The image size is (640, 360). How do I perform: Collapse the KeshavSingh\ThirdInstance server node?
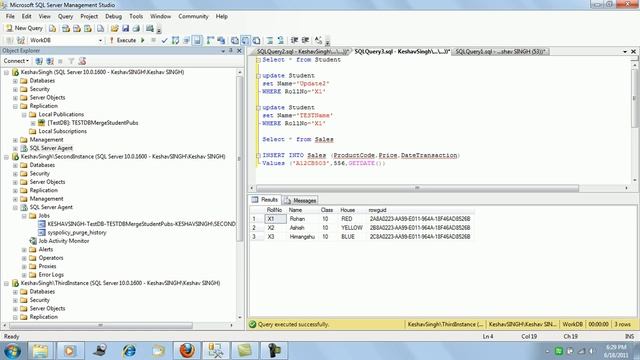click(x=7, y=283)
